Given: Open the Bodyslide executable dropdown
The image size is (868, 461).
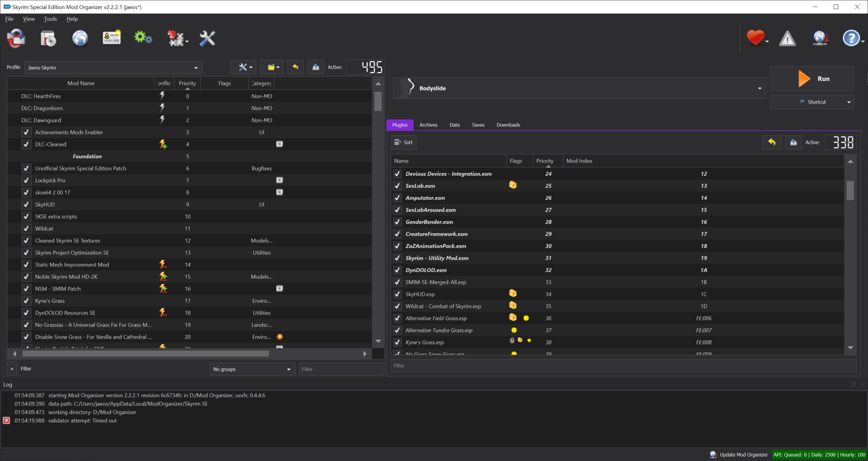Looking at the screenshot, I should [x=580, y=88].
